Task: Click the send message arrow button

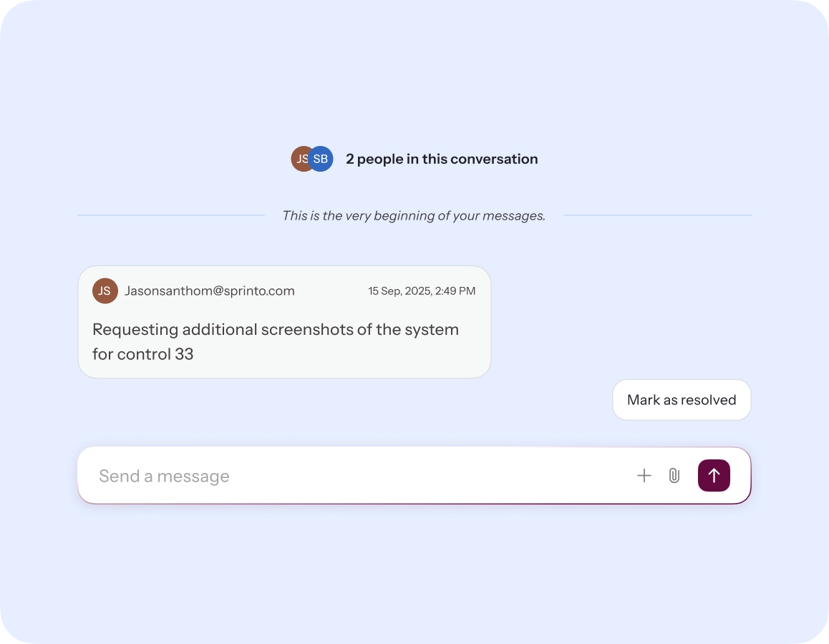Action: [x=713, y=476]
